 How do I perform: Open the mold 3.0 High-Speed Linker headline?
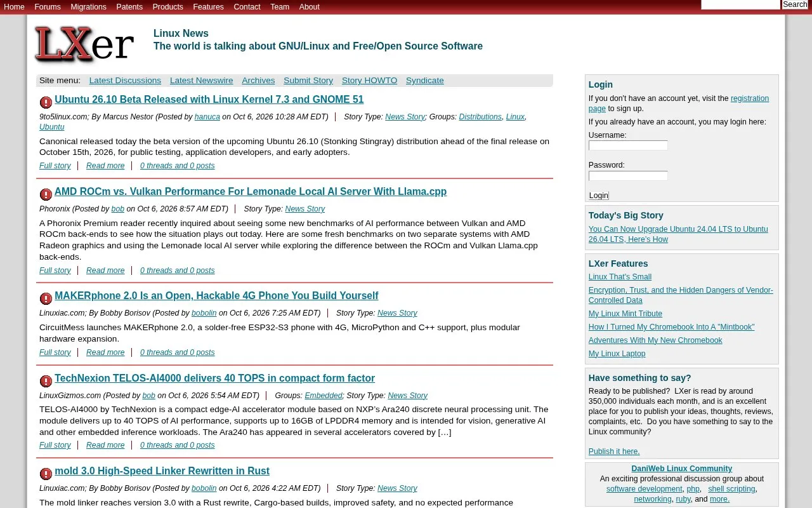tap(162, 471)
